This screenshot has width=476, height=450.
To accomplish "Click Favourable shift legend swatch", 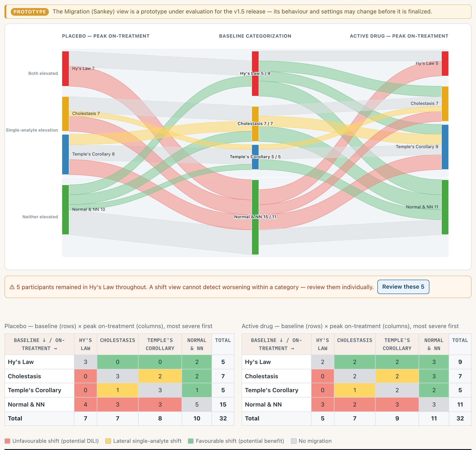I will 191,441.
